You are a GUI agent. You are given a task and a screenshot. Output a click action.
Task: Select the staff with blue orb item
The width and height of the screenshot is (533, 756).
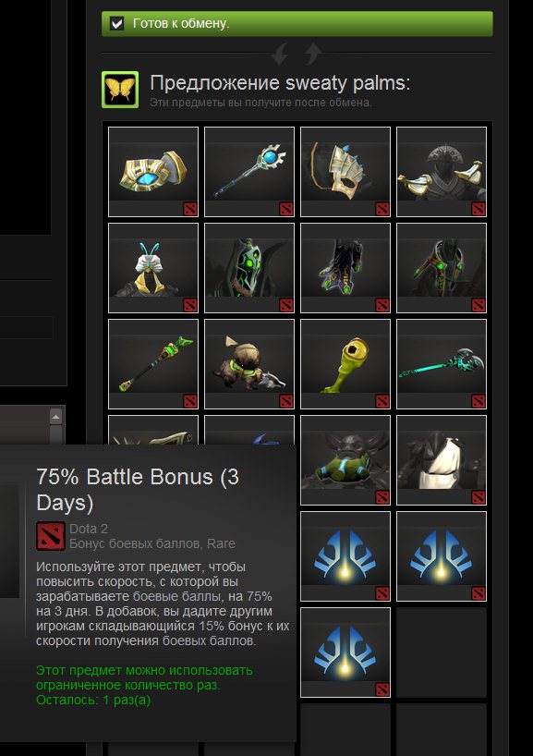(x=249, y=172)
